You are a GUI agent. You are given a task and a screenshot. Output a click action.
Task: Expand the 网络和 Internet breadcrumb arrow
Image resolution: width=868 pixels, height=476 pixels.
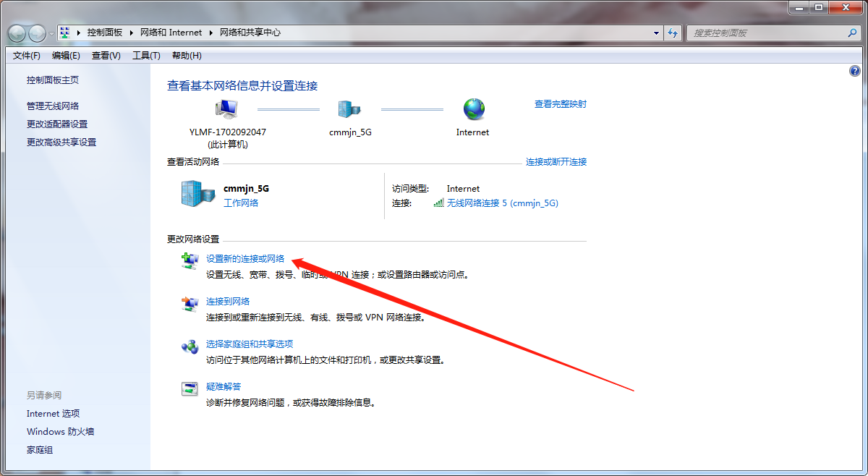coord(211,33)
